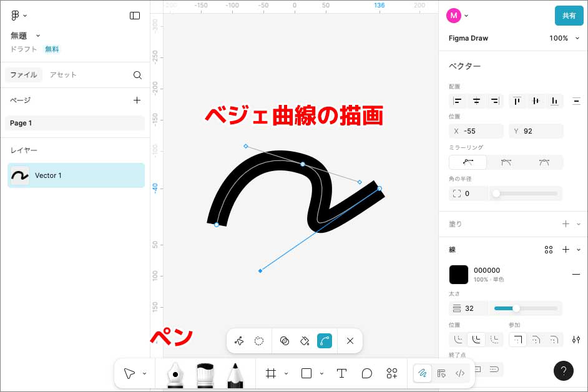Activate the Comment bubble tool
Viewport: 588px width, 392px height.
(x=367, y=373)
